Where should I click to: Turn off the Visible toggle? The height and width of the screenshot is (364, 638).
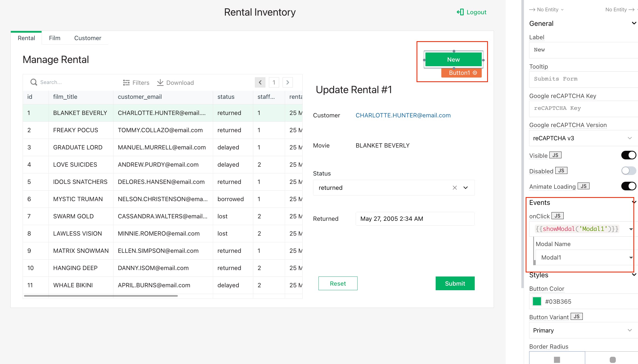pos(628,155)
